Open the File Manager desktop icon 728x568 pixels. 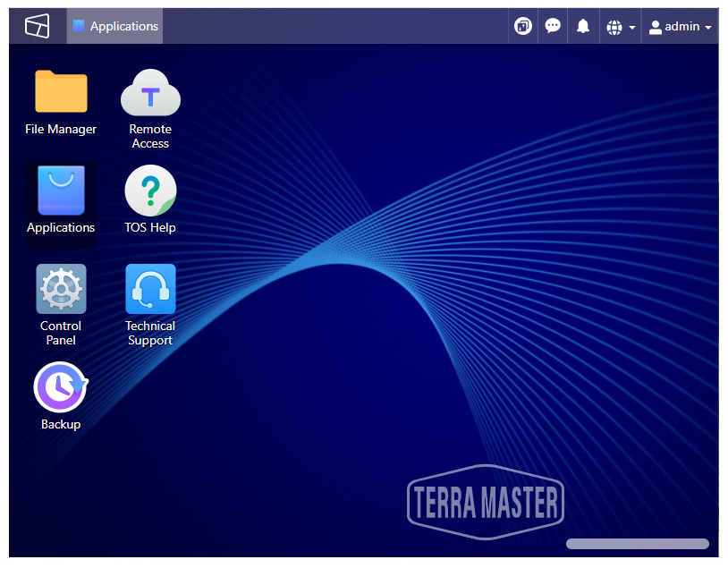coord(61,91)
